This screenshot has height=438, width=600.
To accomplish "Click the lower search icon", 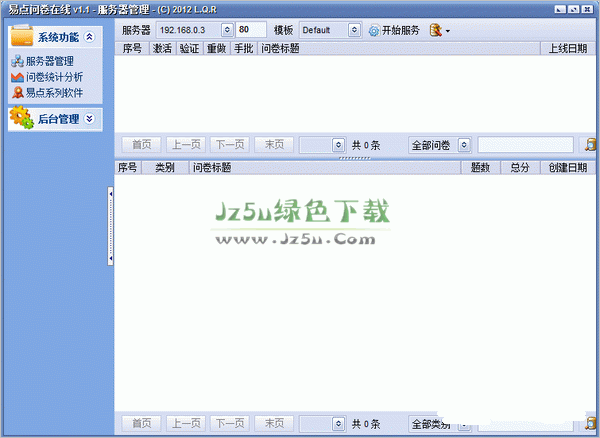I will tap(591, 422).
